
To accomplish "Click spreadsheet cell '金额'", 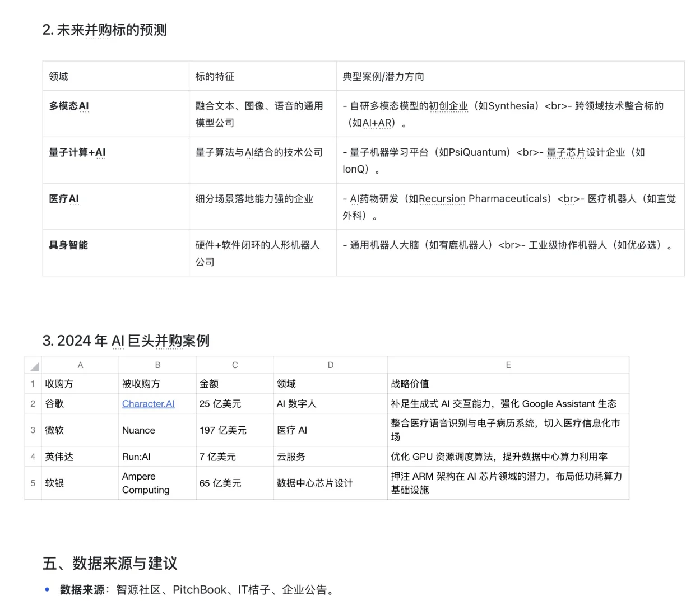I will coord(235,384).
